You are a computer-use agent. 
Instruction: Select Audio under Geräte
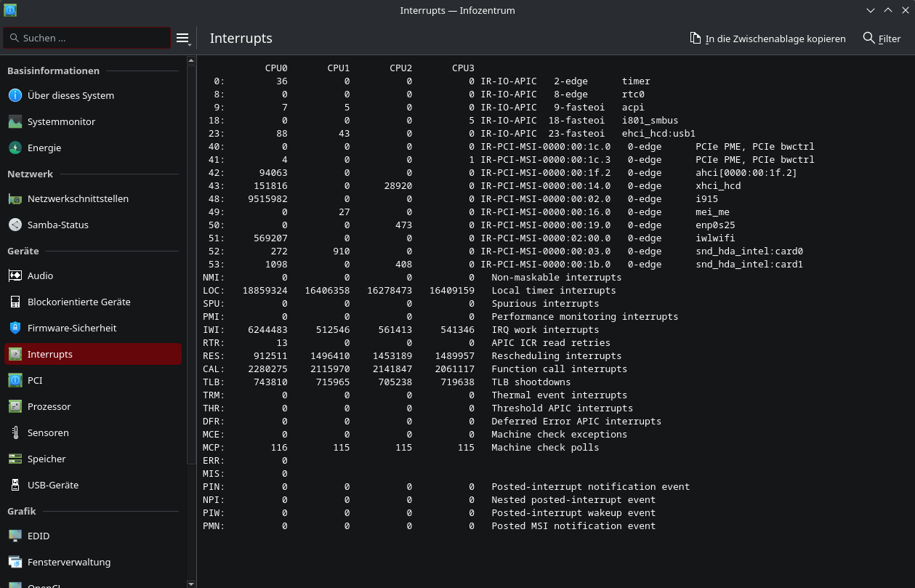point(93,275)
